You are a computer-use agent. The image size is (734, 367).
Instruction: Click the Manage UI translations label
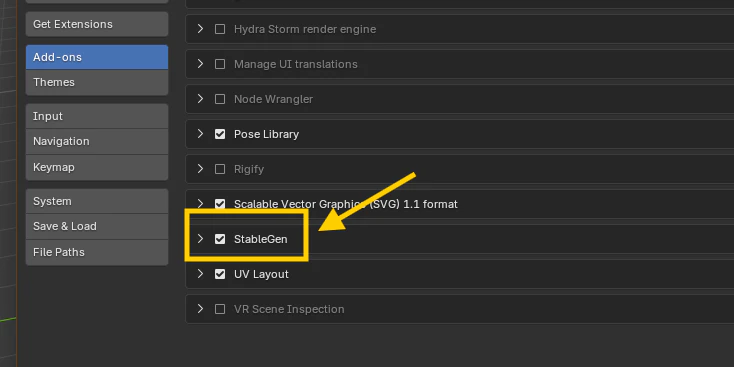296,64
